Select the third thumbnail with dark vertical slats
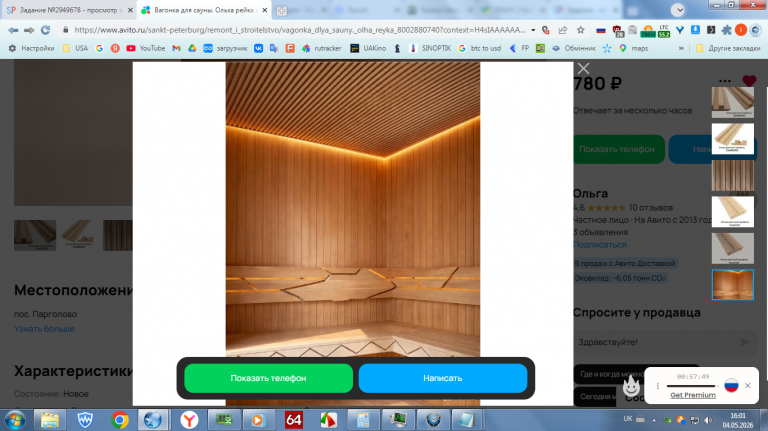Viewport: 768px width, 431px height. pyautogui.click(x=733, y=175)
